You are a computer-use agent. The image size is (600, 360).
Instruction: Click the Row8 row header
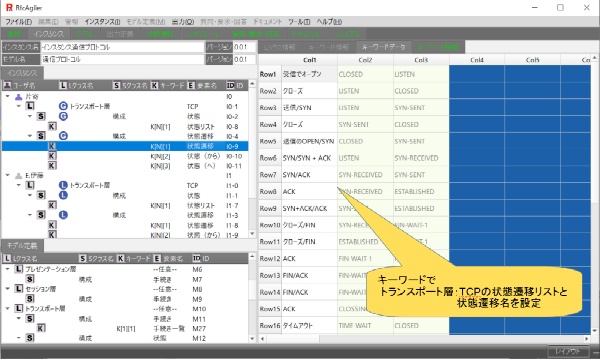270,192
